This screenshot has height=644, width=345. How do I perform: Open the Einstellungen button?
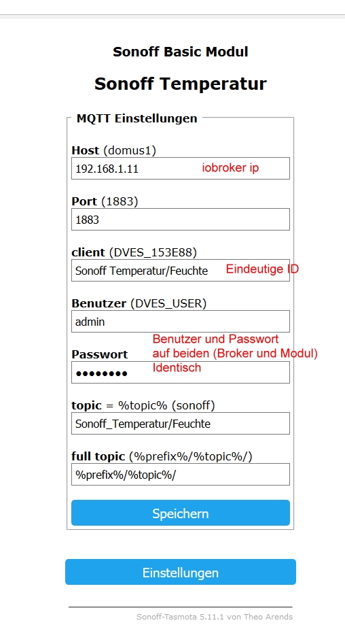pos(181,572)
